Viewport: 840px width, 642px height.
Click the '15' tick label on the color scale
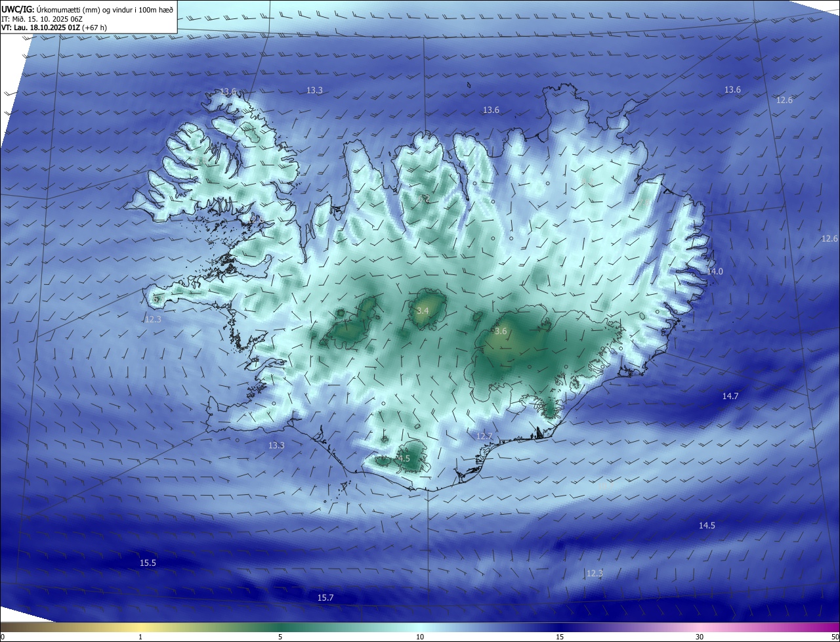pos(560,637)
